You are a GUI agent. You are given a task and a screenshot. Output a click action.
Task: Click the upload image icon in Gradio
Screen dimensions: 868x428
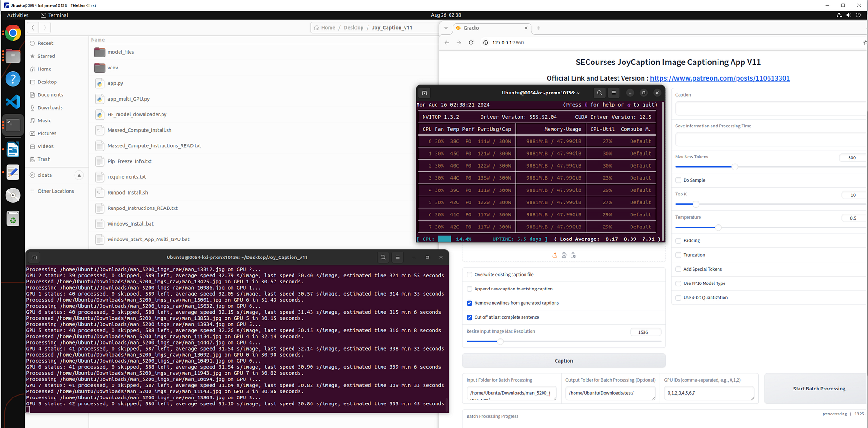[555, 255]
